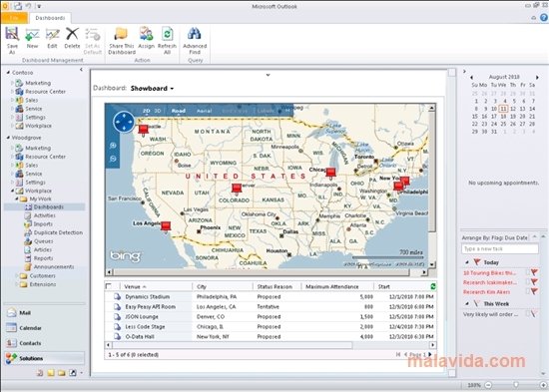This screenshot has width=549, height=392.
Task: Toggle the flag for Research Kim Akers task
Action: (534, 291)
